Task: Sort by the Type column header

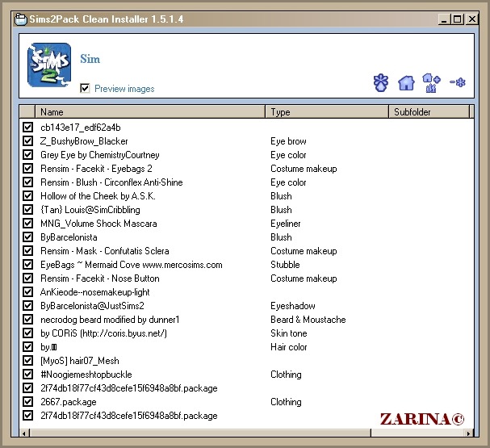Action: (327, 112)
